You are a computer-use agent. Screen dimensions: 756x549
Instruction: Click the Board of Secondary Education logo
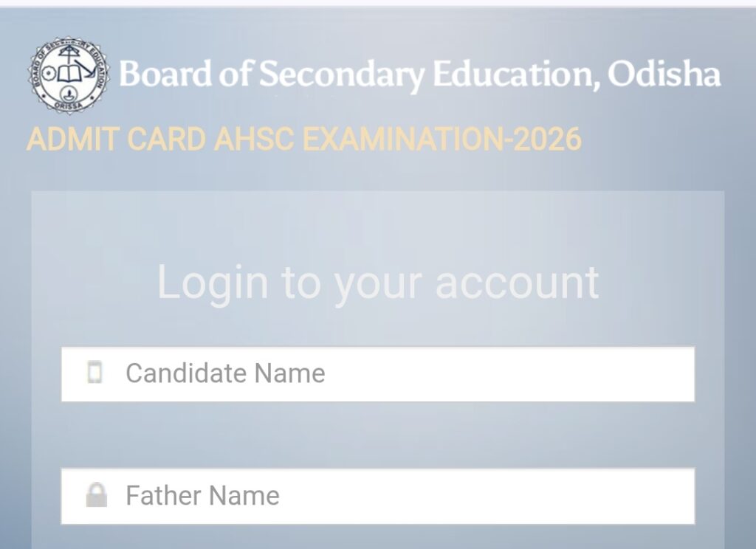coord(69,75)
